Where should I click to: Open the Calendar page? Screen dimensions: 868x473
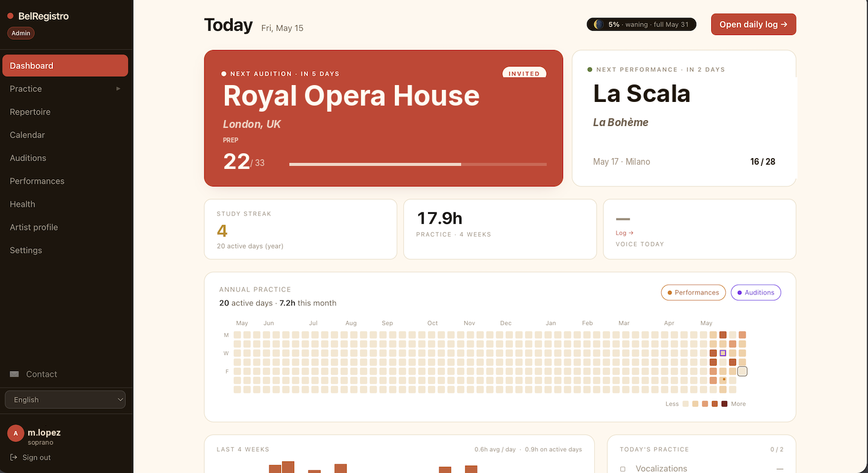click(65, 135)
